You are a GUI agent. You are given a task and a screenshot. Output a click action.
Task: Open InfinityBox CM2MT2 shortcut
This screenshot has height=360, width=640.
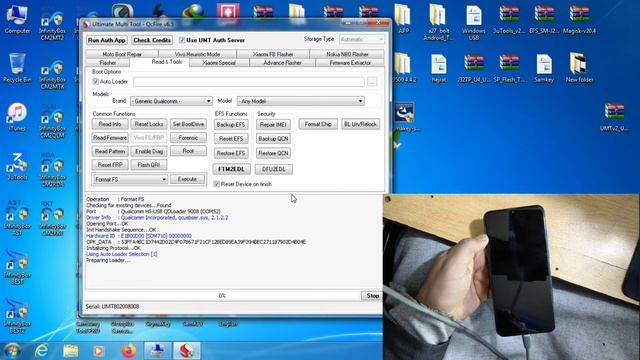click(52, 25)
